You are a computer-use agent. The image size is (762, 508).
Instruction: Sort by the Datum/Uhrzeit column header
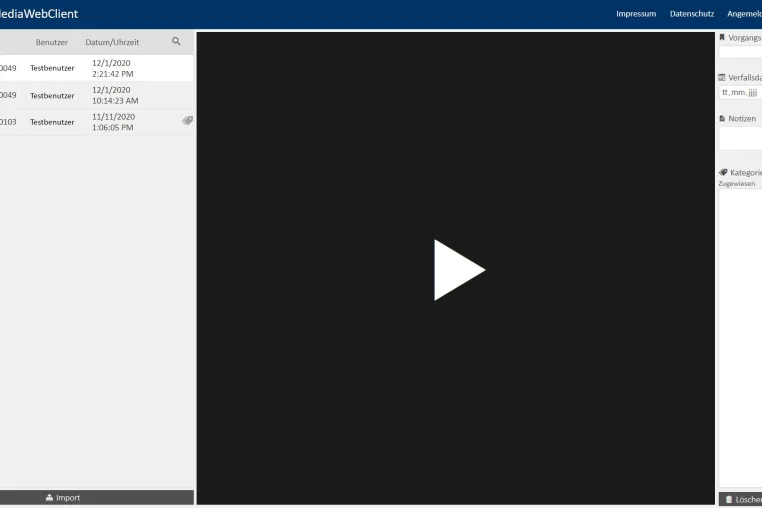[112, 42]
